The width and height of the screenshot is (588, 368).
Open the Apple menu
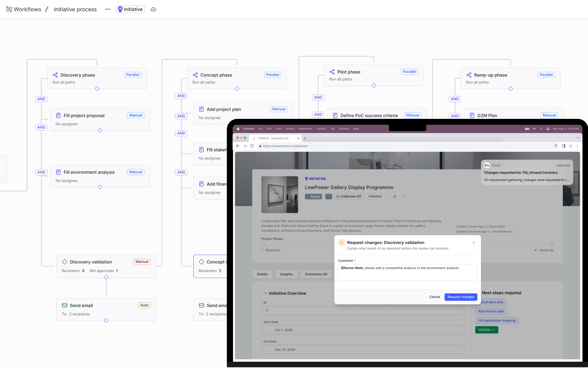click(238, 129)
